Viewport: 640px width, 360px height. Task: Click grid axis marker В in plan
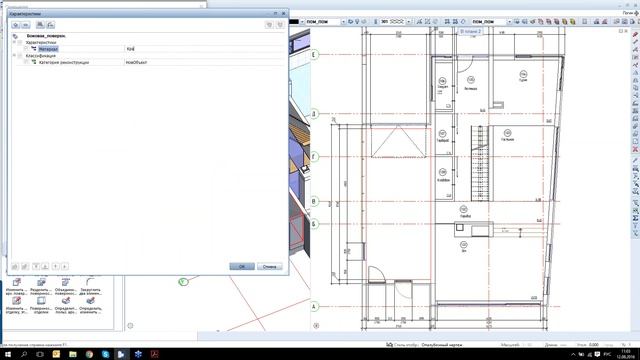(x=314, y=201)
